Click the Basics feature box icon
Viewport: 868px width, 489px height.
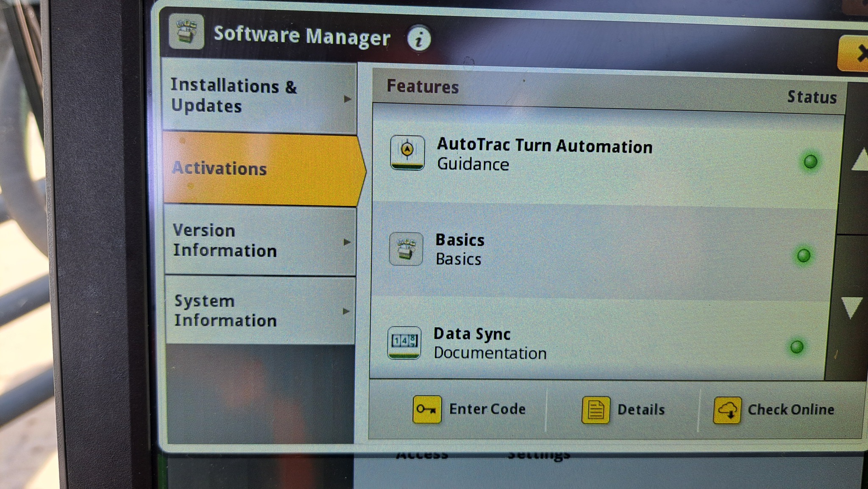pyautogui.click(x=406, y=249)
